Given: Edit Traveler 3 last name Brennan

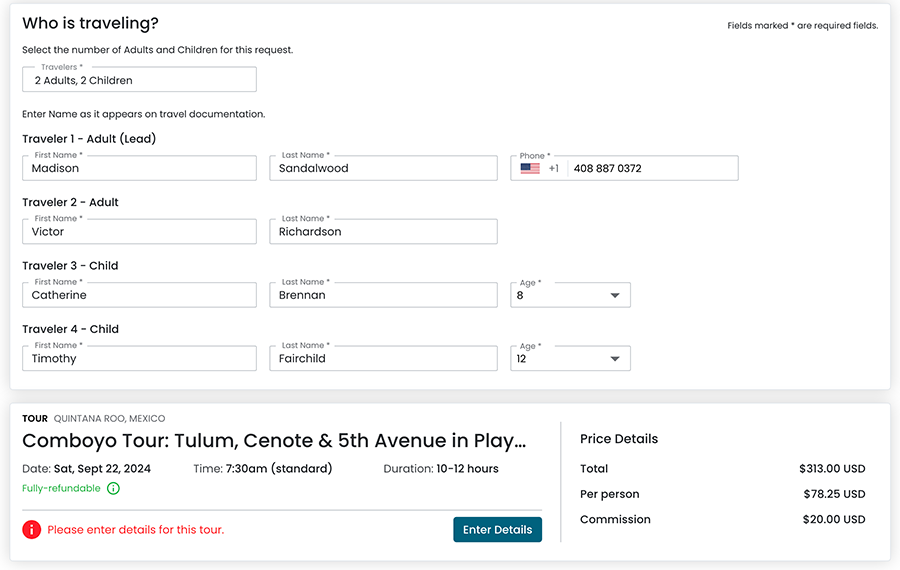Looking at the screenshot, I should (383, 296).
